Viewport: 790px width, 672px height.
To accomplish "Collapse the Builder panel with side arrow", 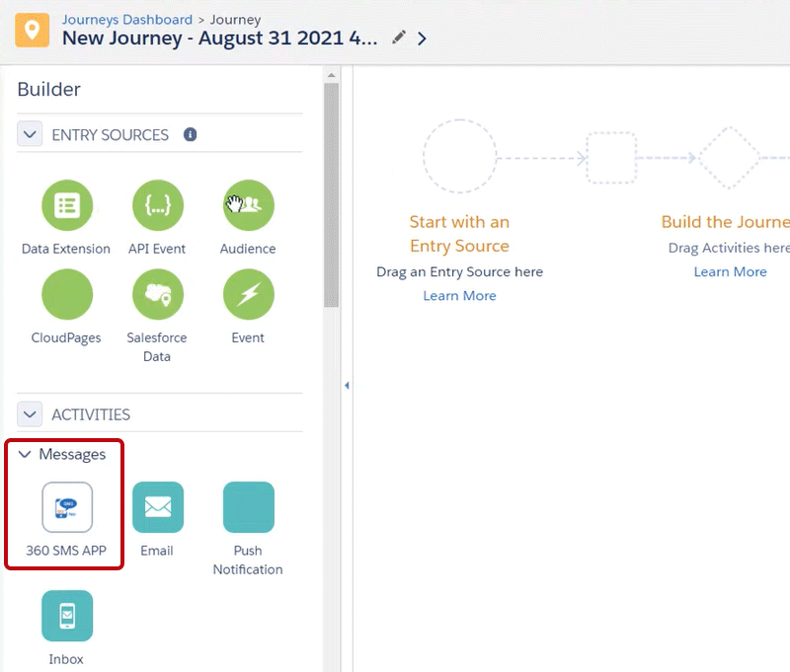I will pyautogui.click(x=347, y=386).
